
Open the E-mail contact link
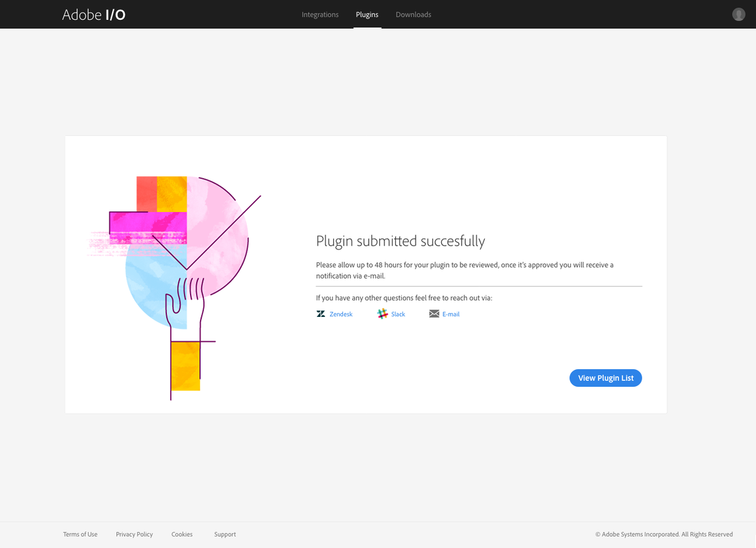point(451,314)
